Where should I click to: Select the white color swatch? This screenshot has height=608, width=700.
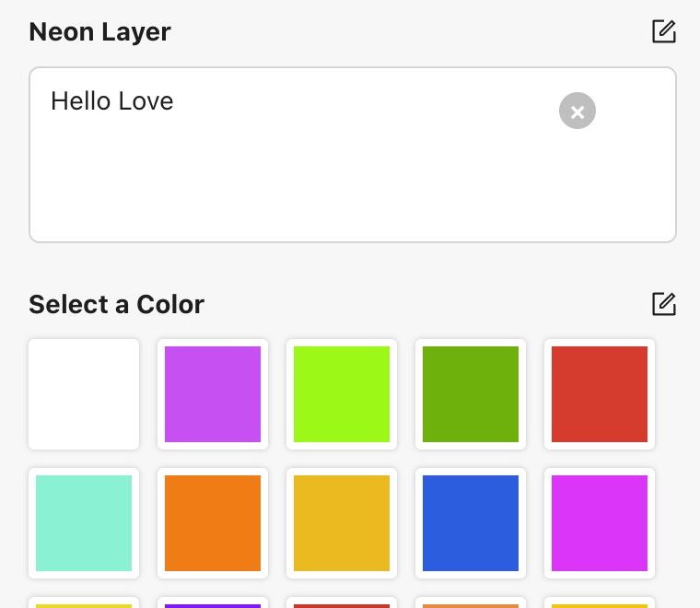[84, 394]
